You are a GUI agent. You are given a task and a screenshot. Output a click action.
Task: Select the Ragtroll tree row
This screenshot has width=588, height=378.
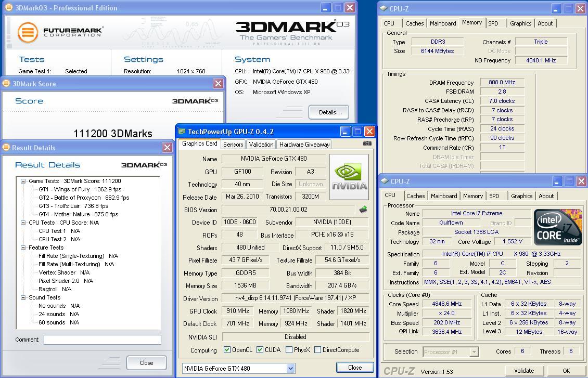click(55, 289)
